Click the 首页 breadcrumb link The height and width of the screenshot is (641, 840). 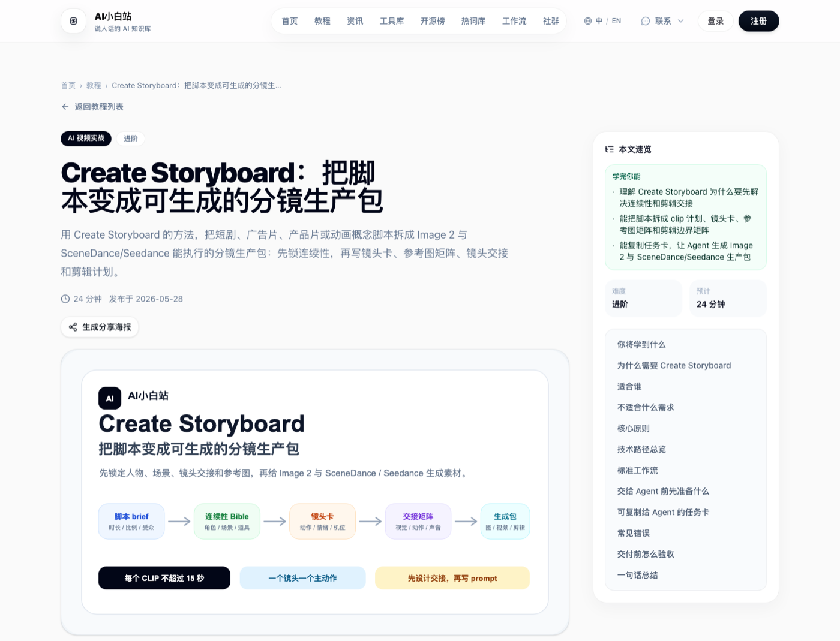point(68,86)
